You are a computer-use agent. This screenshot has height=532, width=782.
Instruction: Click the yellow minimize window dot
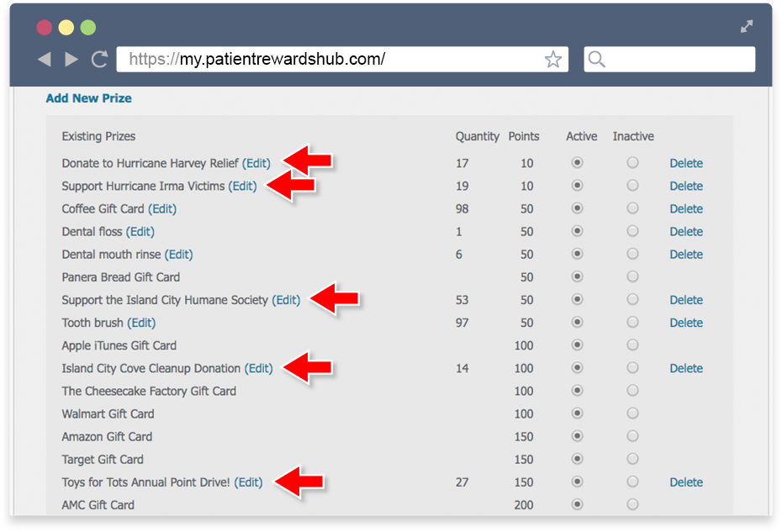[66, 28]
